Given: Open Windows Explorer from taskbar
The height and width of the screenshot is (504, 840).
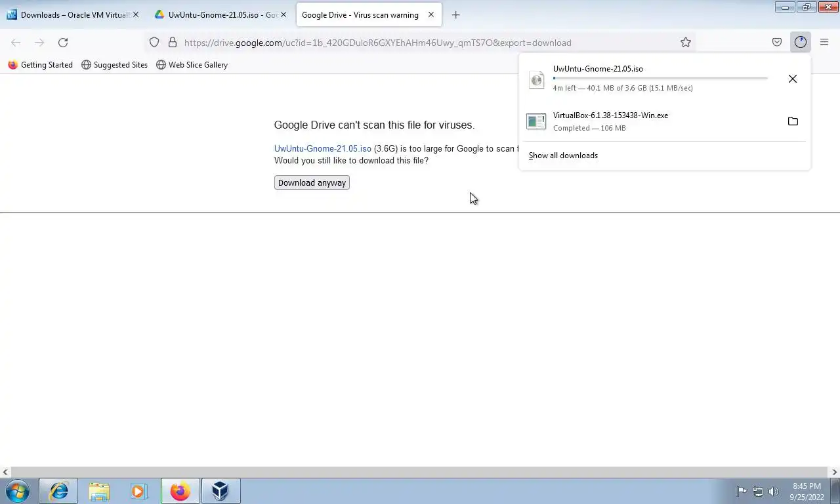Looking at the screenshot, I should 99,491.
